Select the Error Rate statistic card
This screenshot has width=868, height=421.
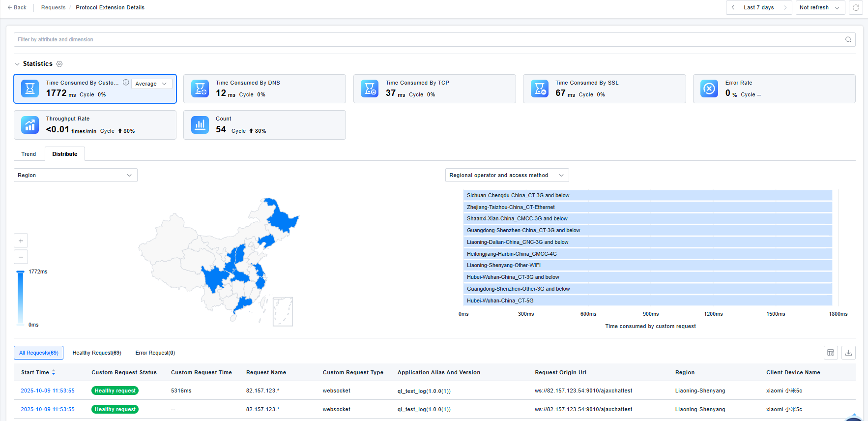(774, 89)
